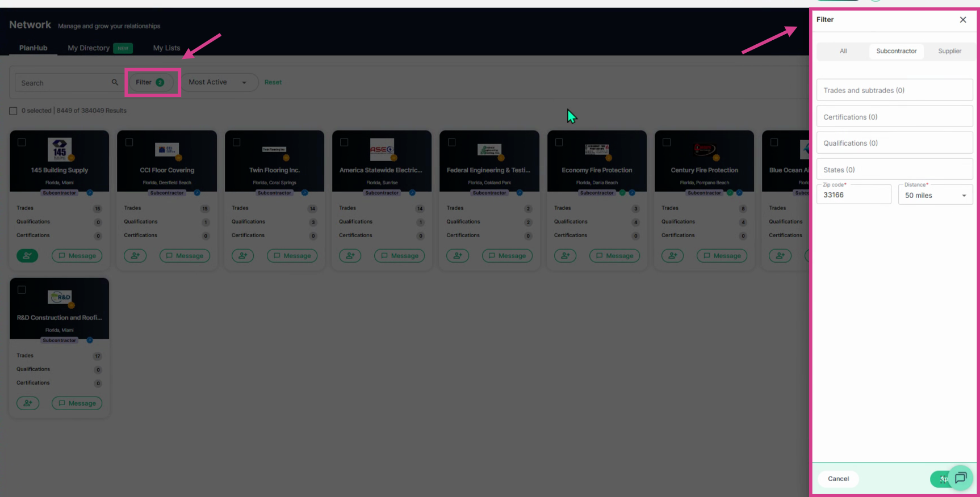
Task: Toggle the select-all results checkbox
Action: point(13,111)
